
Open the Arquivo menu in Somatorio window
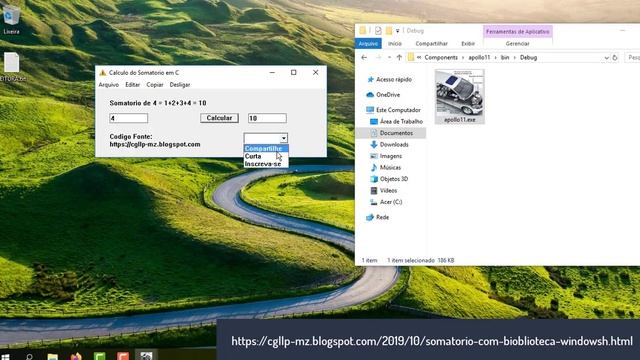(109, 85)
